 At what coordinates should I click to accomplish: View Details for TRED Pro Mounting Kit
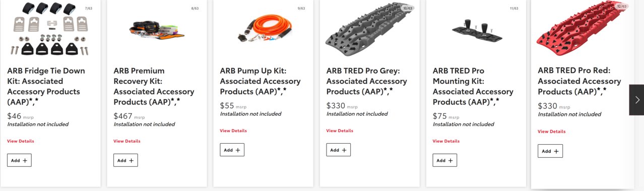point(446,141)
